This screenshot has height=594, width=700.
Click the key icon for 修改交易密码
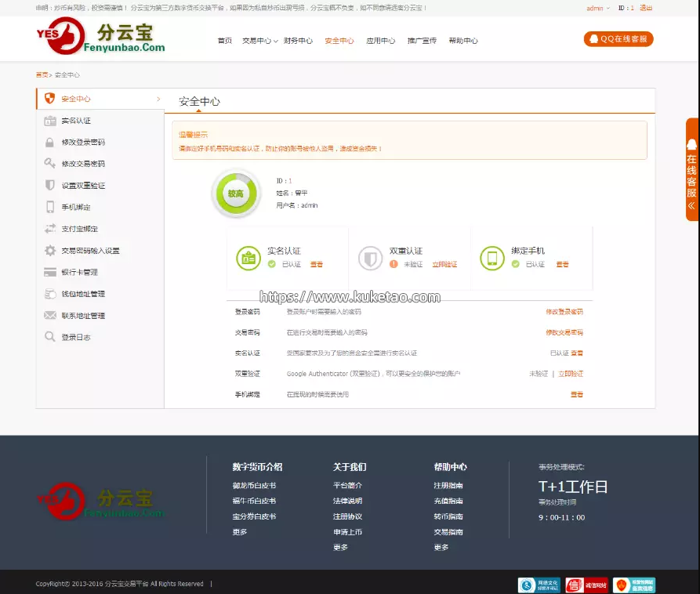pos(50,164)
